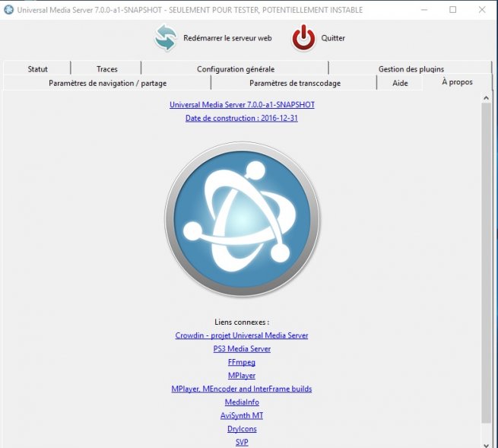
Task: Click the red Quitter power icon
Action: click(303, 38)
